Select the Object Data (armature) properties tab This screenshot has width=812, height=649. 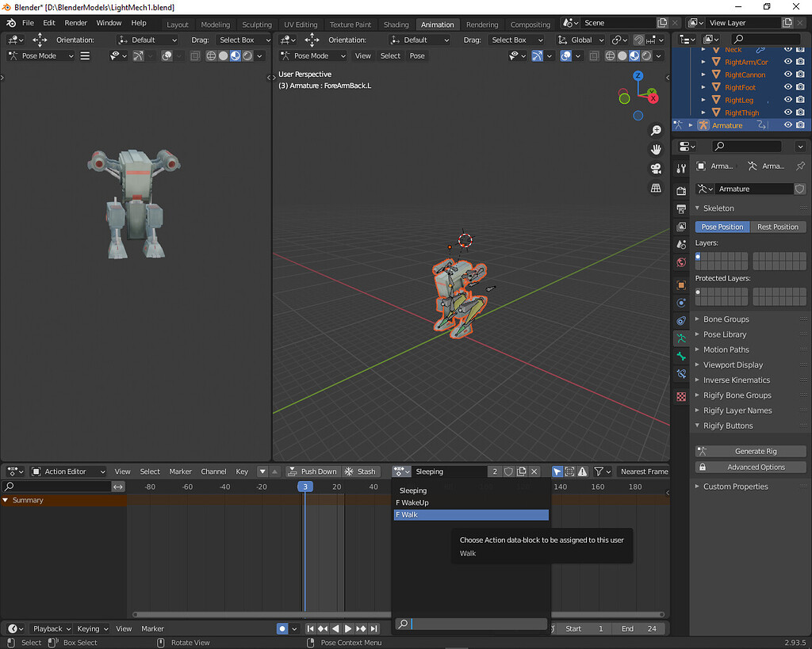click(680, 338)
